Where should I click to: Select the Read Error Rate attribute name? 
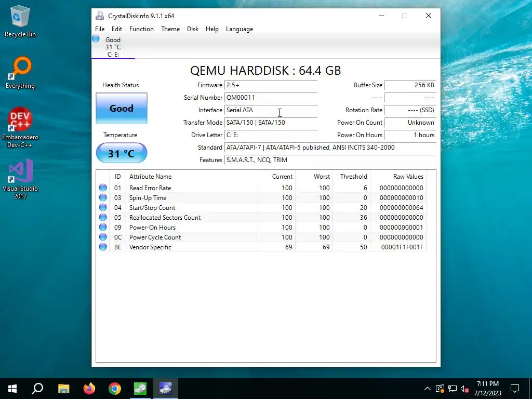(x=150, y=188)
